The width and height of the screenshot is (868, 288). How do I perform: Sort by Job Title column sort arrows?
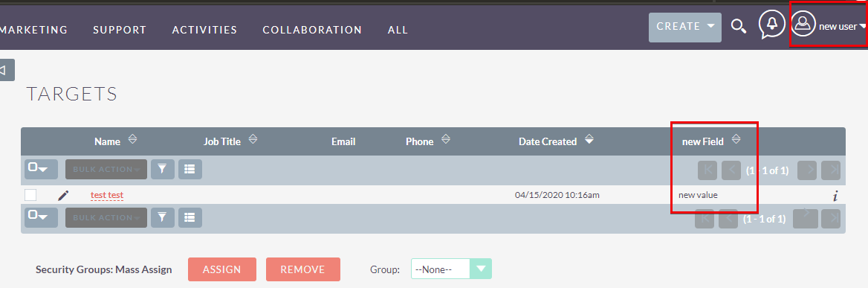253,140
